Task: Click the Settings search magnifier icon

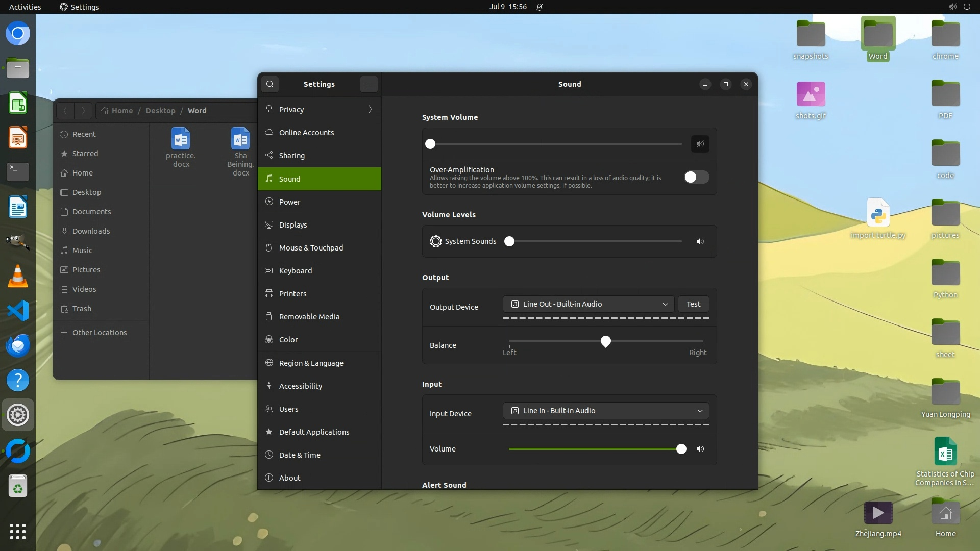Action: [270, 84]
